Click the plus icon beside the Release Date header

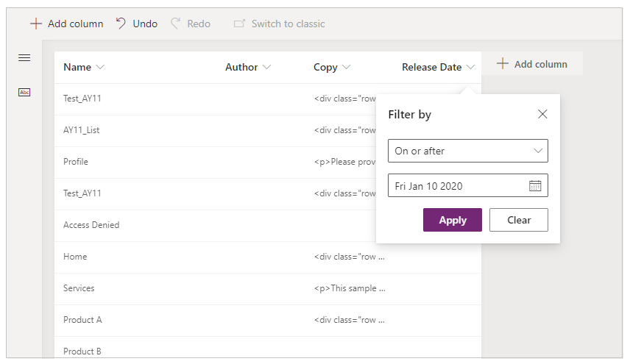[503, 64]
